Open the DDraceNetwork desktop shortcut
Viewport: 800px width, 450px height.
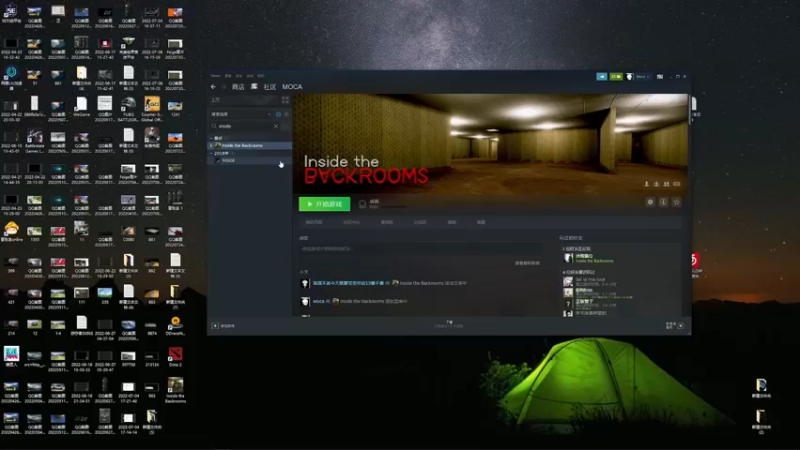click(x=175, y=326)
